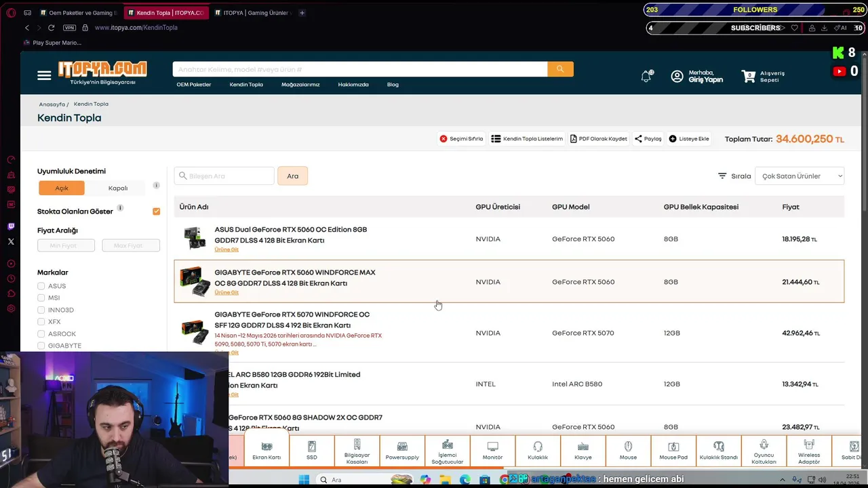Set Uyumluluk Denetimi to Kapalı
The height and width of the screenshot is (488, 868).
click(118, 188)
